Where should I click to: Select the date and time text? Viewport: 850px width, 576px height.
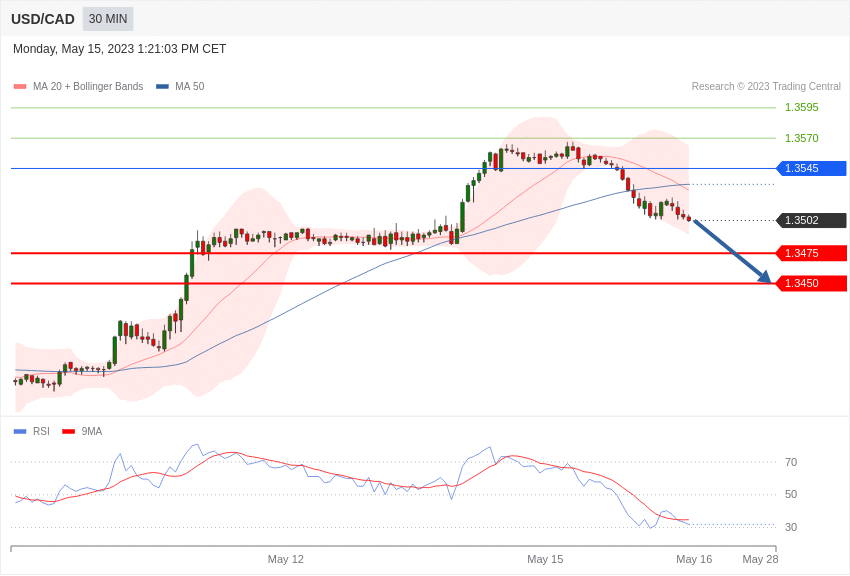119,49
